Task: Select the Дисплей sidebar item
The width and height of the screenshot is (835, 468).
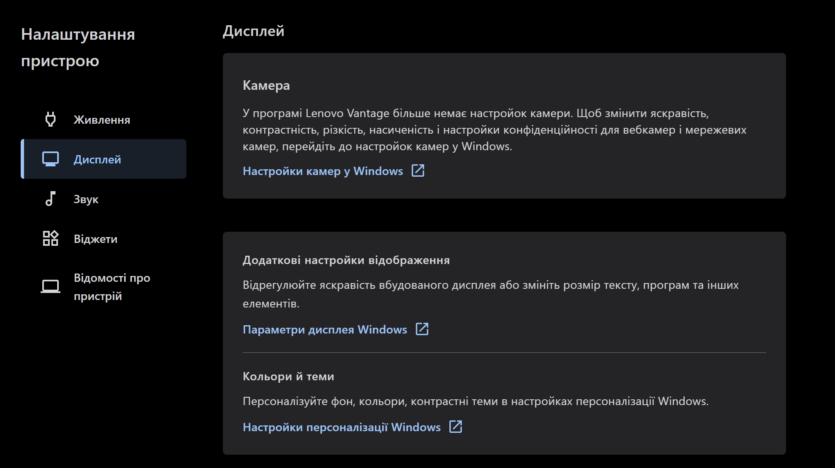Action: [x=103, y=159]
